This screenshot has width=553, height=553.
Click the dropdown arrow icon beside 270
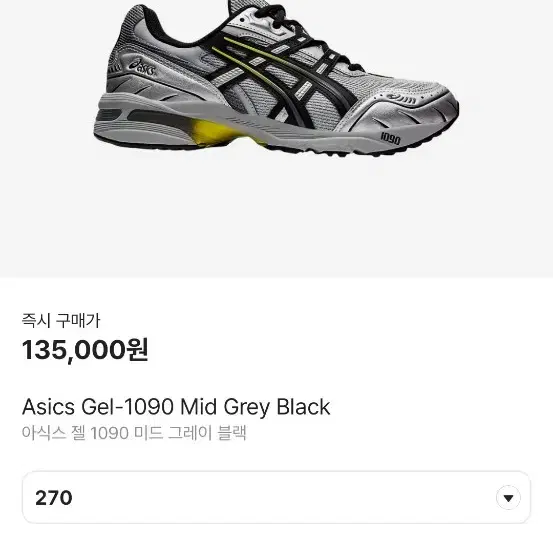tap(508, 498)
